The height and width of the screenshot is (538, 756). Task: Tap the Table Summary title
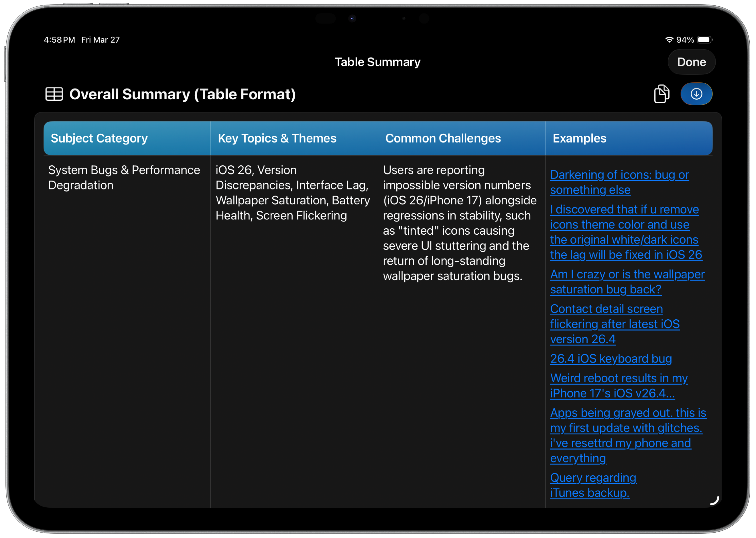point(378,62)
